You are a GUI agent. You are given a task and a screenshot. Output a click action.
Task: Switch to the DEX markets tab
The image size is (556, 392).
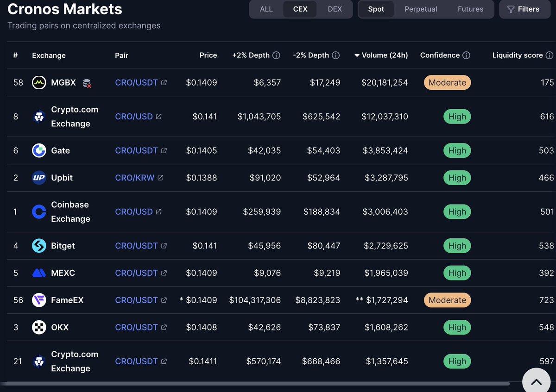click(335, 9)
